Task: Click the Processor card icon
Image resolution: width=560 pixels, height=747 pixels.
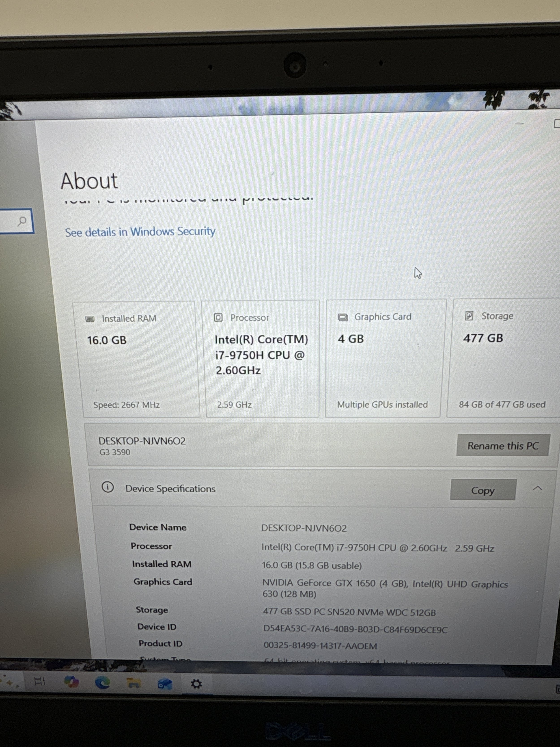Action: 218,317
